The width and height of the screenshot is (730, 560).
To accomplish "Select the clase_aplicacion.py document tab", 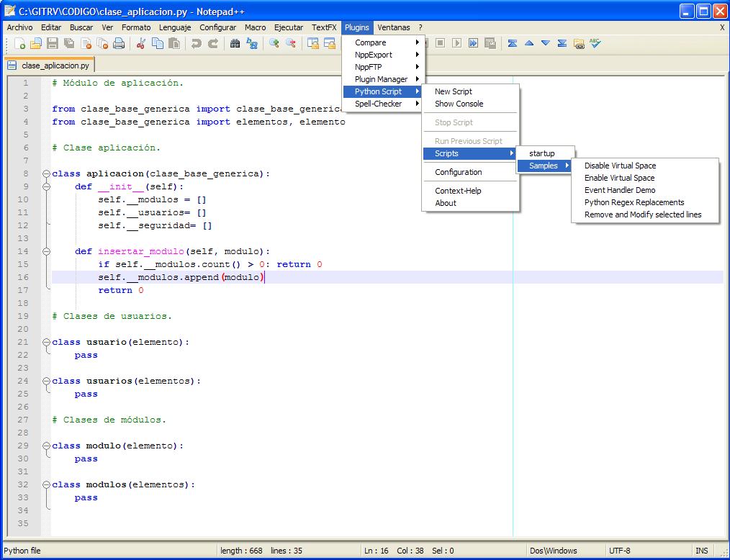I will pyautogui.click(x=50, y=66).
